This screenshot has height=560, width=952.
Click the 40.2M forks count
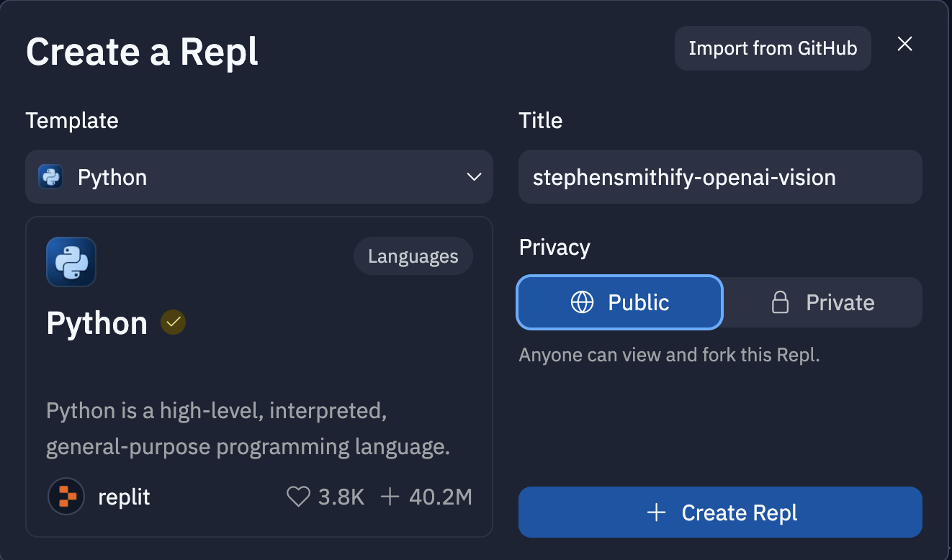tap(441, 497)
